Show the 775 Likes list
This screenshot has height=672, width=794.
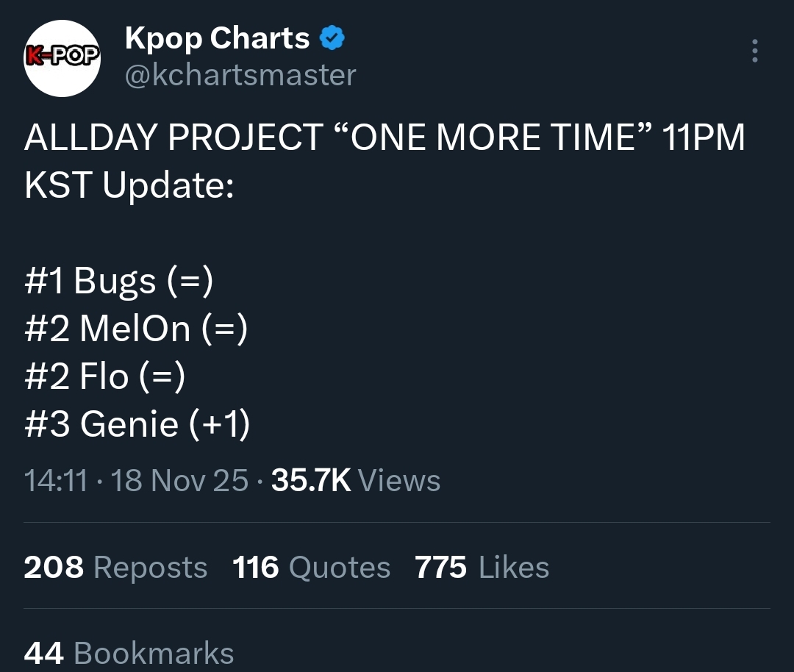[x=482, y=568]
